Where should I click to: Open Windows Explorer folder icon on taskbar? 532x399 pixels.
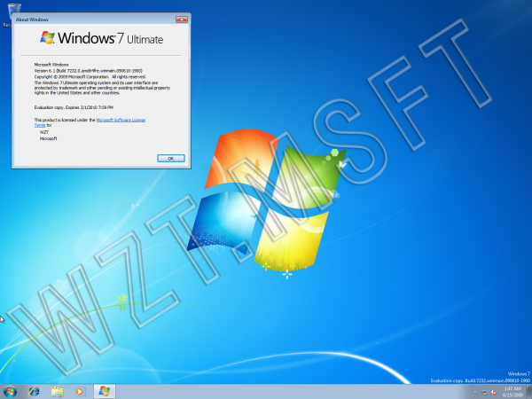(x=57, y=392)
